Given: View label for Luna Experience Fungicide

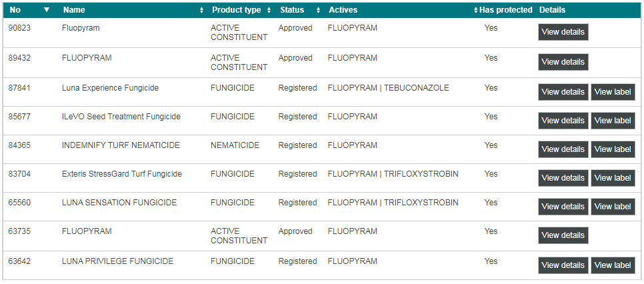Looking at the screenshot, I should [612, 92].
